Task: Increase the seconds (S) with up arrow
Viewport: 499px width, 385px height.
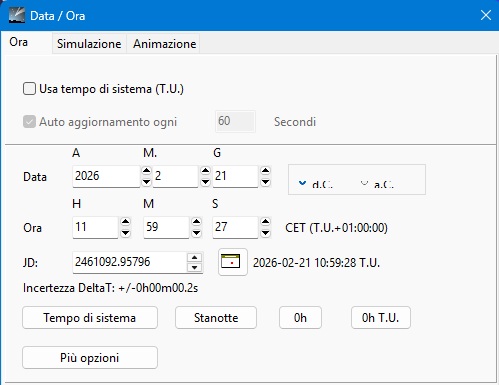Action: pyautogui.click(x=265, y=222)
